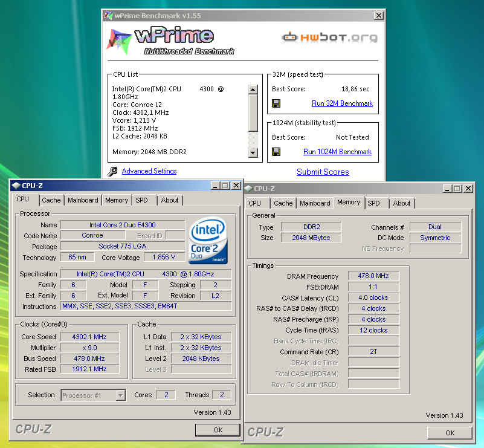Image resolution: width=484 pixels, height=448 pixels.
Task: Close the wPrime Benchmark window
Action: click(379, 16)
